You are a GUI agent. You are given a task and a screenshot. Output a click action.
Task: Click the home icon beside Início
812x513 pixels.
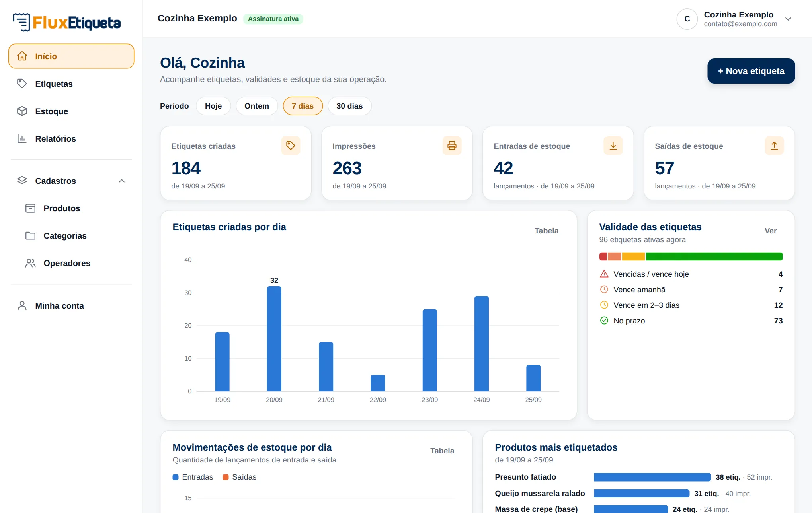[22, 56]
